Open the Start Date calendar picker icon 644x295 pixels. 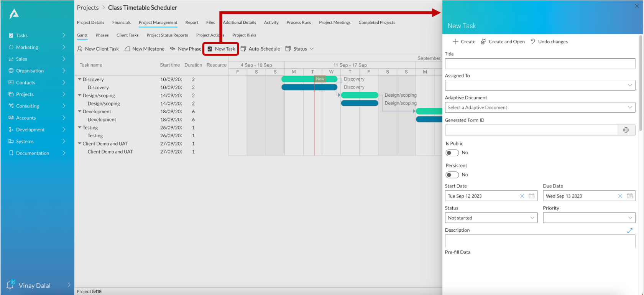531,196
